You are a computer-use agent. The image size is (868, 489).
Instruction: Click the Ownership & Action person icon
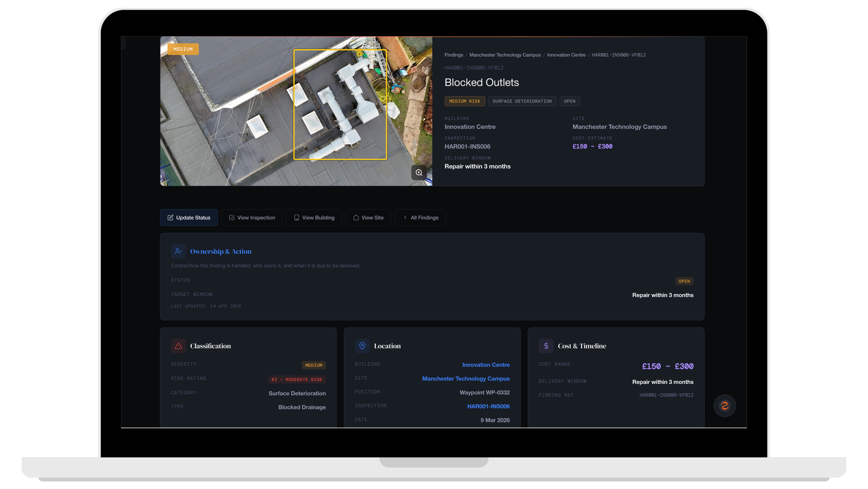(178, 251)
